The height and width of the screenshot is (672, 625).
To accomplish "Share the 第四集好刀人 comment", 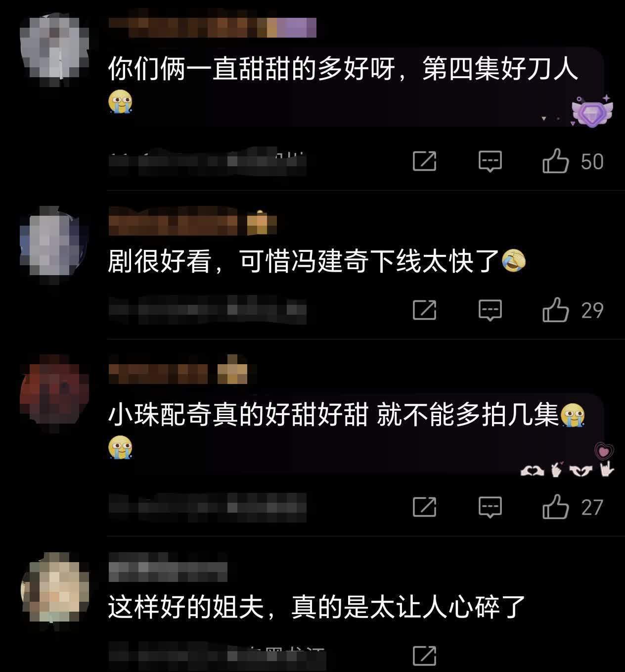I will coord(424,161).
